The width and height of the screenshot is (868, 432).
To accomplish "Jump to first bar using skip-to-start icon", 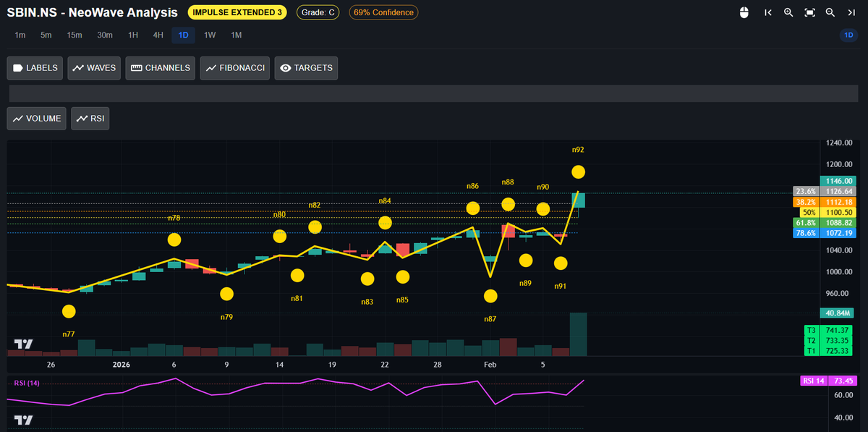I will pos(768,12).
